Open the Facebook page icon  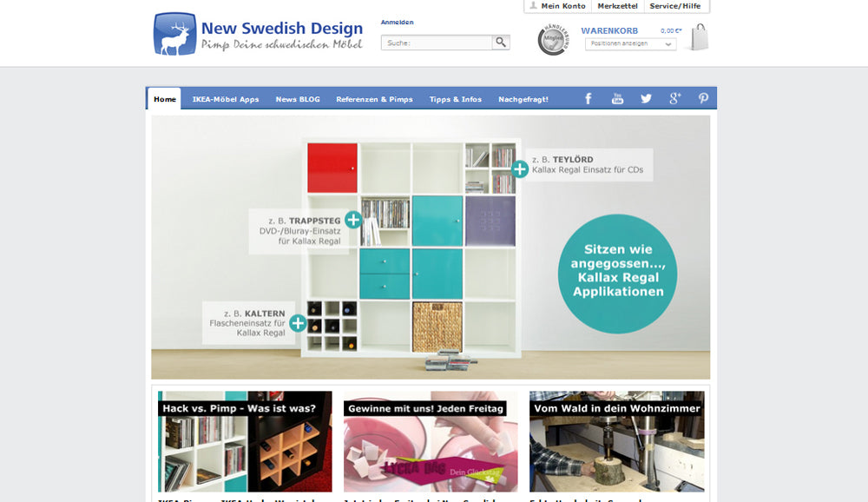tap(589, 99)
